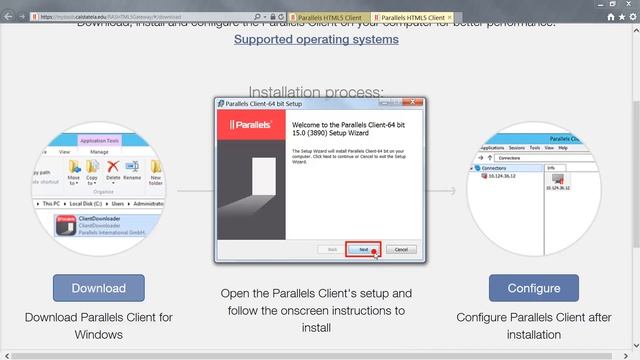Viewport: 640px width, 360px height.
Task: Click the search magnifier in address bar
Action: [257, 17]
